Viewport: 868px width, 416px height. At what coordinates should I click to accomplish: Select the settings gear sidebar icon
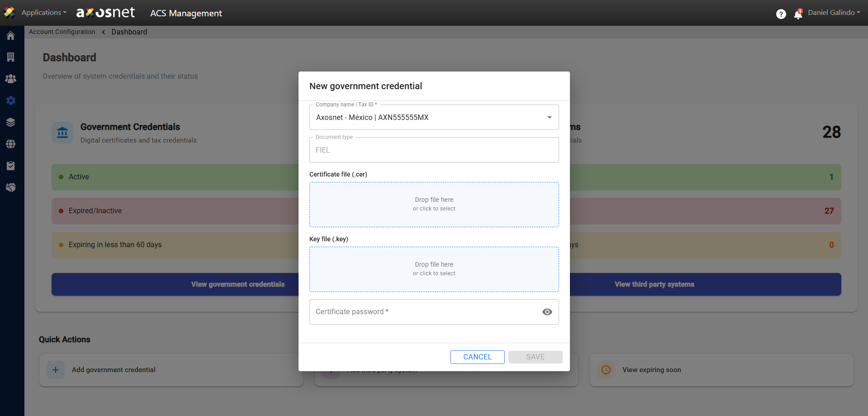tap(11, 100)
